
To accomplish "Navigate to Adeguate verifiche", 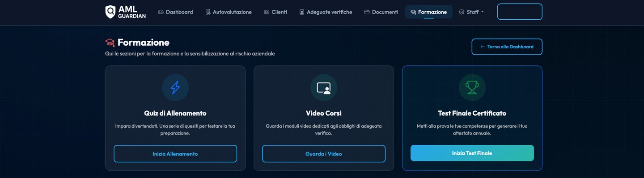I will (326, 12).
